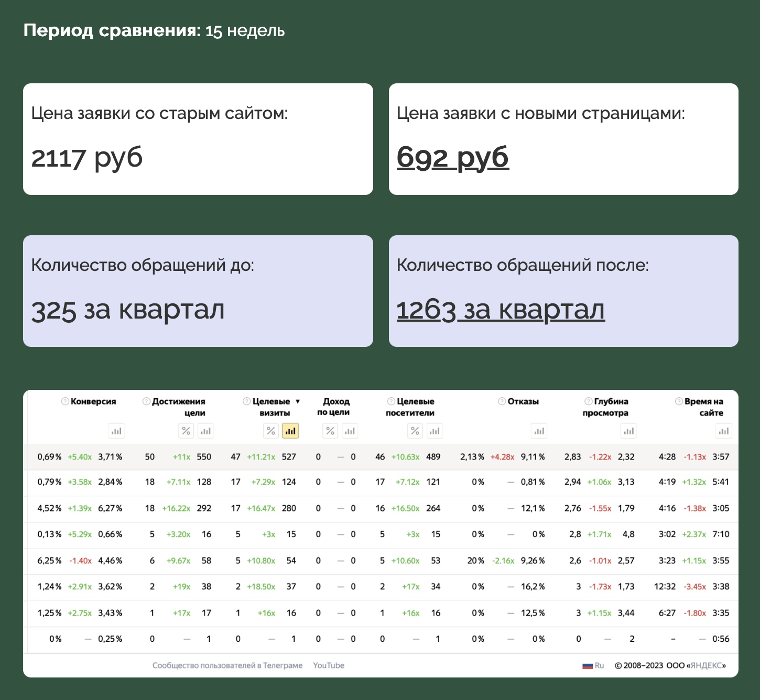Click the +16.22x goal completions change
Image resolution: width=760 pixels, height=700 pixels.
(176, 508)
